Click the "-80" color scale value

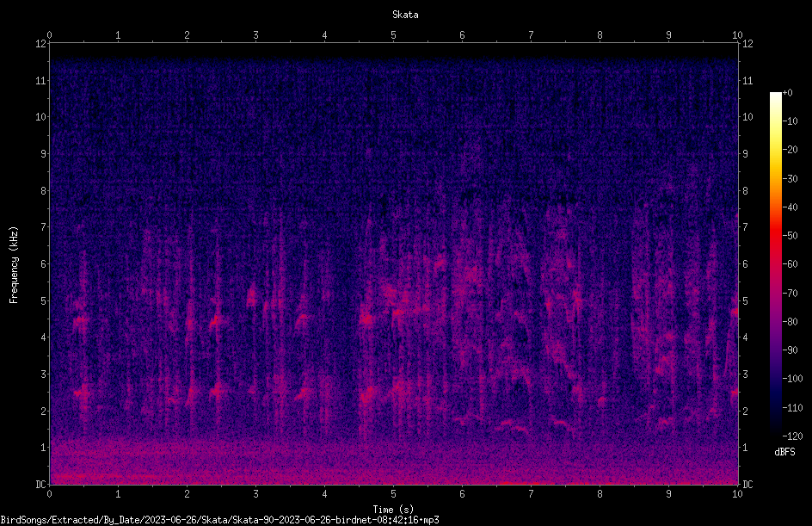pos(790,322)
